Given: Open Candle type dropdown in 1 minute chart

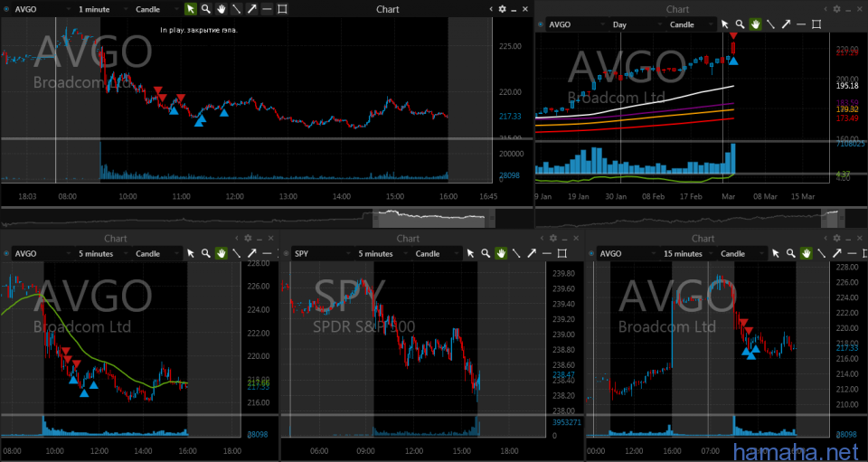Looking at the screenshot, I should 156,9.
